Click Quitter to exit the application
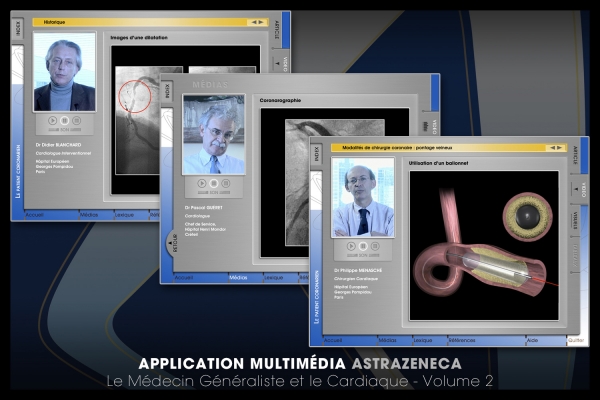This screenshot has height=400, width=600. point(576,340)
